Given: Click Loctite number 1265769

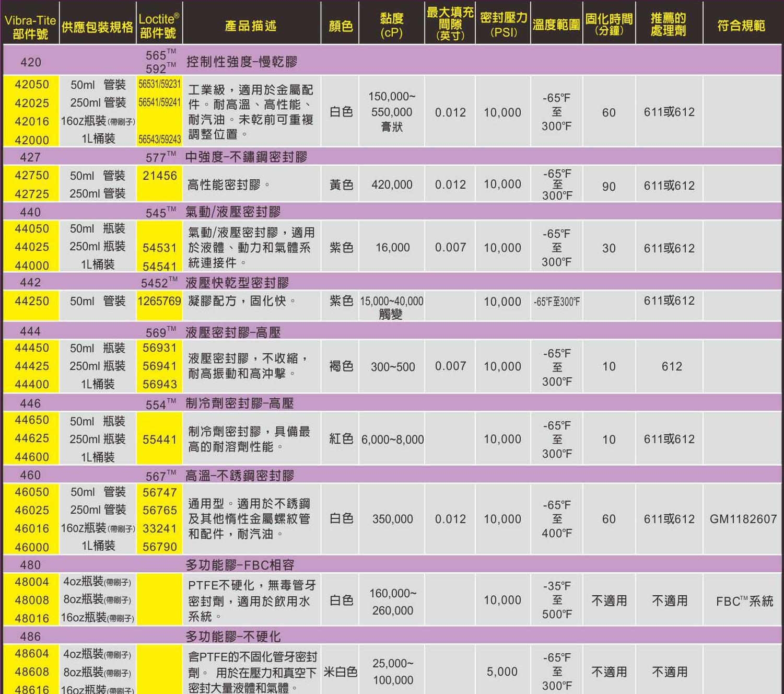Looking at the screenshot, I should [159, 301].
